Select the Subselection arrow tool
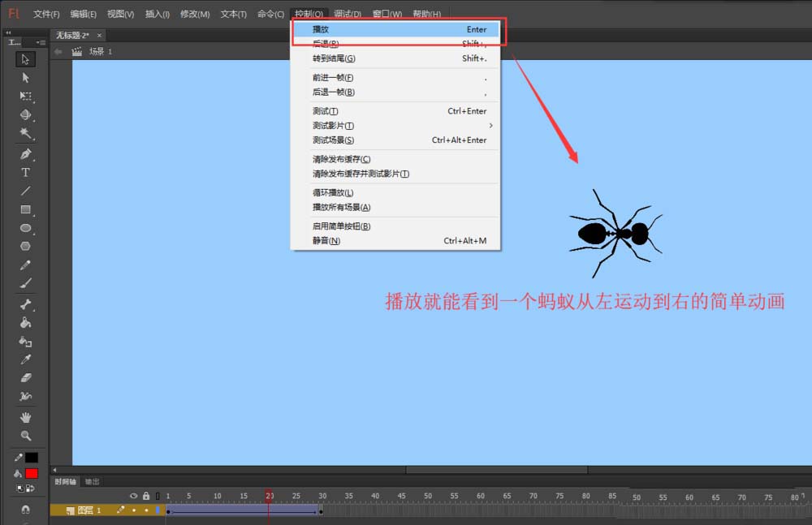This screenshot has width=812, height=525. point(25,78)
